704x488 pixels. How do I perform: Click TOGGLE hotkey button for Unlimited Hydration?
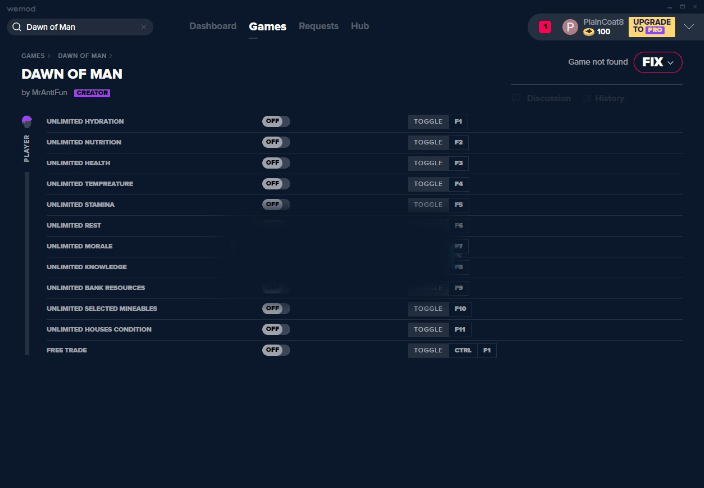click(428, 122)
